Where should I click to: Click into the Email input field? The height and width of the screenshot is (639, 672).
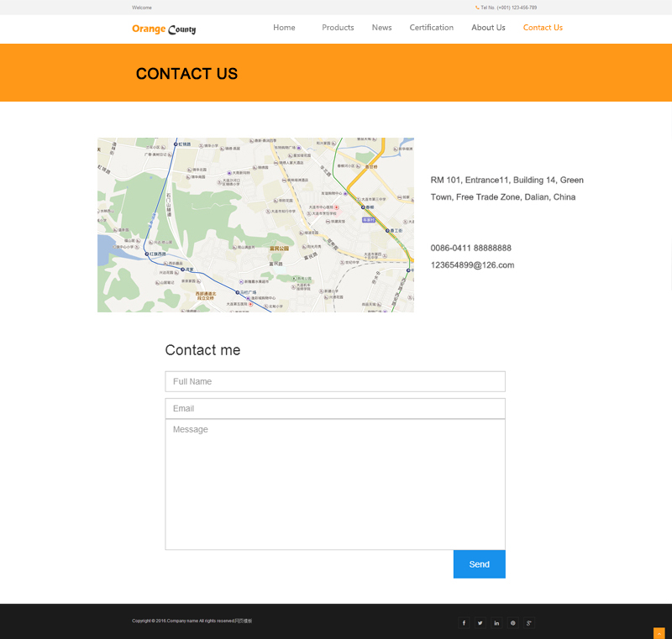(335, 408)
